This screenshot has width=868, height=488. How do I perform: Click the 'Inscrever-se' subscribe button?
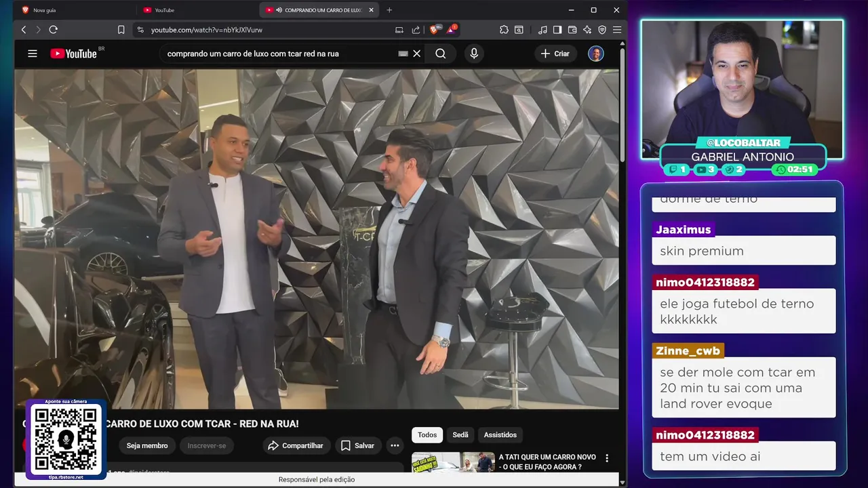[x=207, y=445]
